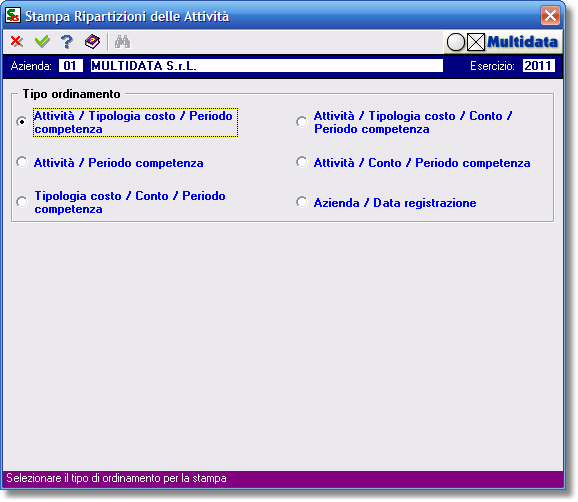Select Tipologia costo / Conto / Periodo competenza option
Viewport: 578px width, 502px height.
pos(22,202)
